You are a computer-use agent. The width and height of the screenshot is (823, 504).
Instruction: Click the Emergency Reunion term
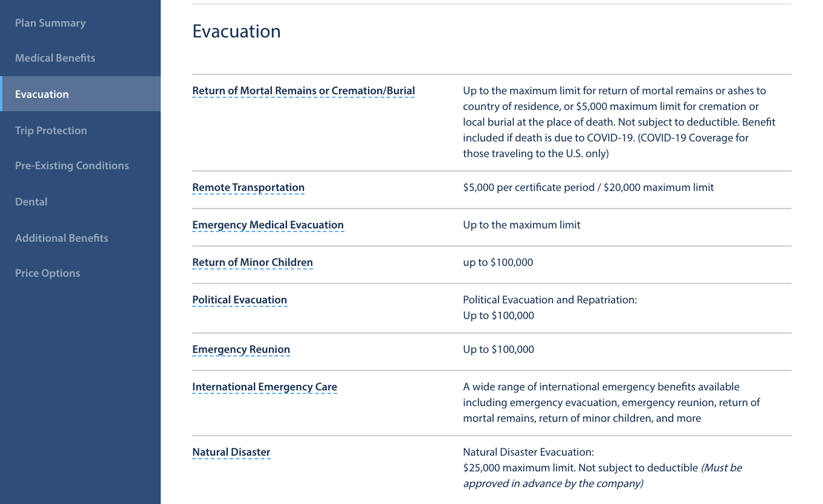[241, 350]
